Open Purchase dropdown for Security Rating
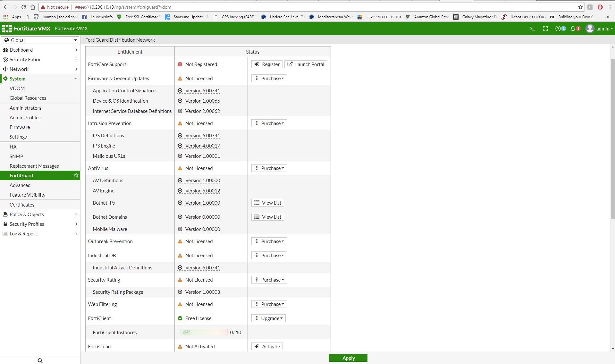The height and width of the screenshot is (364, 615). (x=269, y=280)
